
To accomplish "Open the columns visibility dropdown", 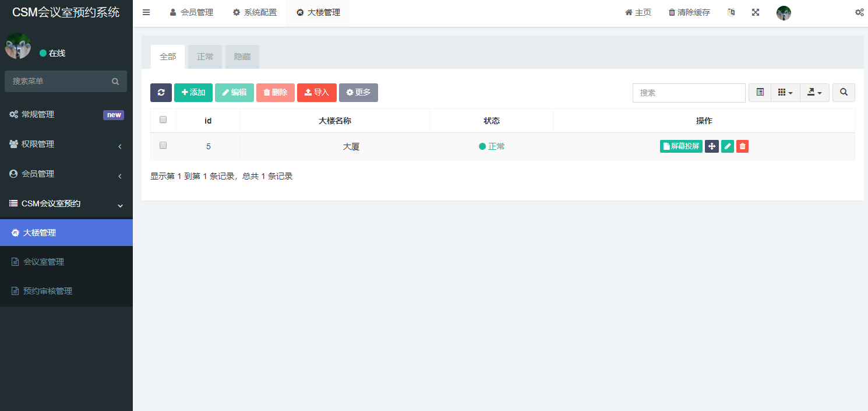I will coord(785,93).
